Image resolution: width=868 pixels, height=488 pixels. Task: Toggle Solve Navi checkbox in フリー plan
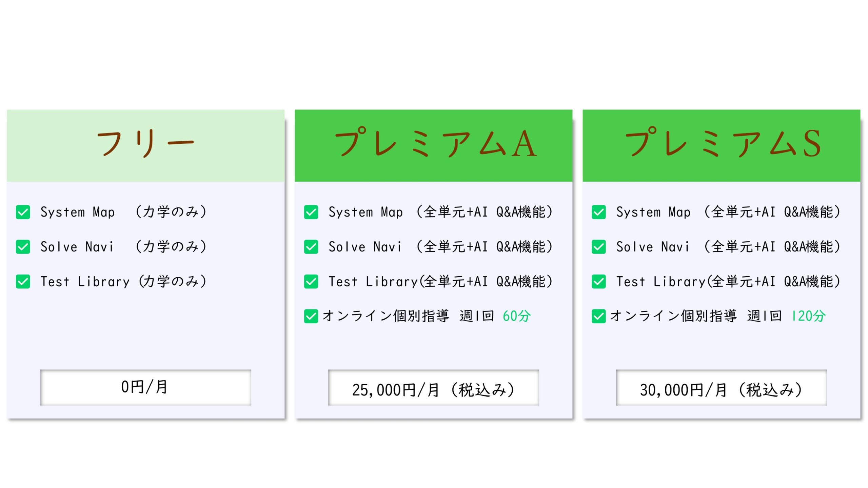[23, 247]
